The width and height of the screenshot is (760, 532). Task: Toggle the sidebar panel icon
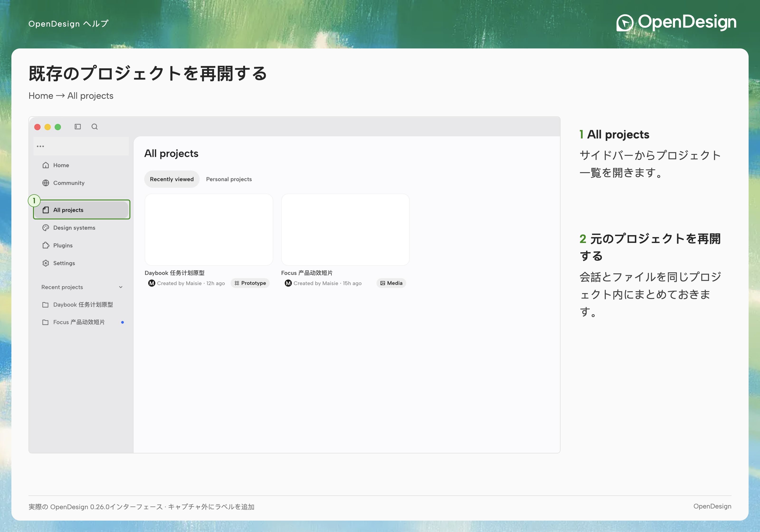pos(78,127)
